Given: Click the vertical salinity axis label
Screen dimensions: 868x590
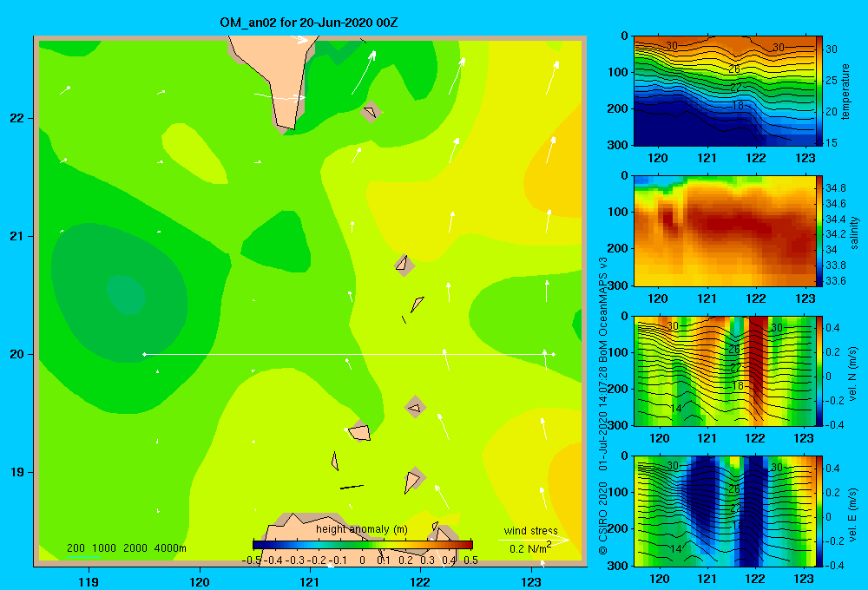Looking at the screenshot, I should (x=854, y=233).
